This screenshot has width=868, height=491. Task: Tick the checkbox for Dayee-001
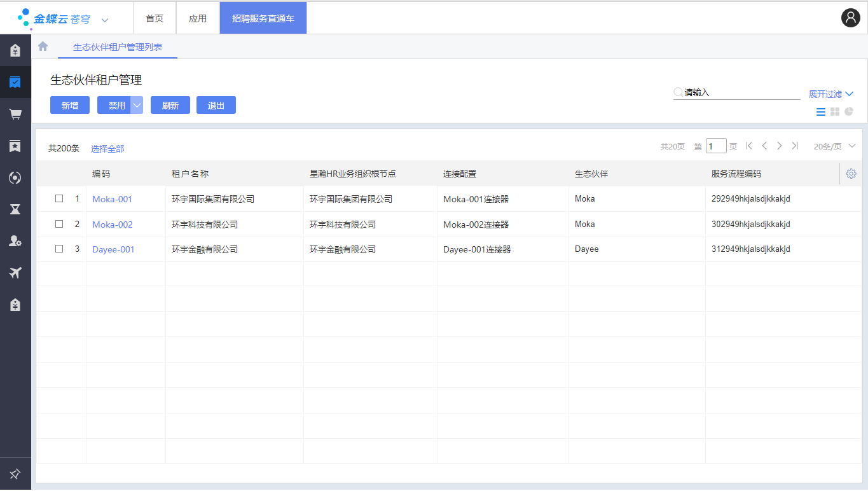click(x=59, y=249)
